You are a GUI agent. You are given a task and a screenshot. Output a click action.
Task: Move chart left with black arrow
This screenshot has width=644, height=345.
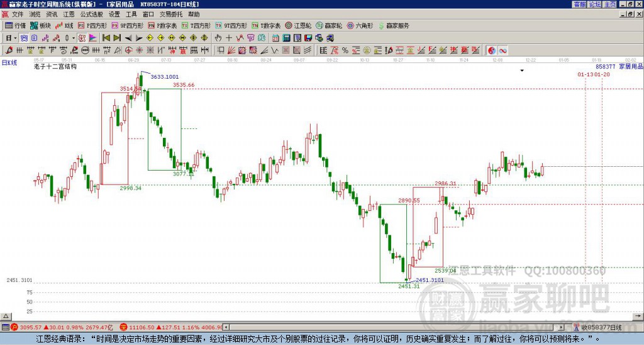coord(128,38)
